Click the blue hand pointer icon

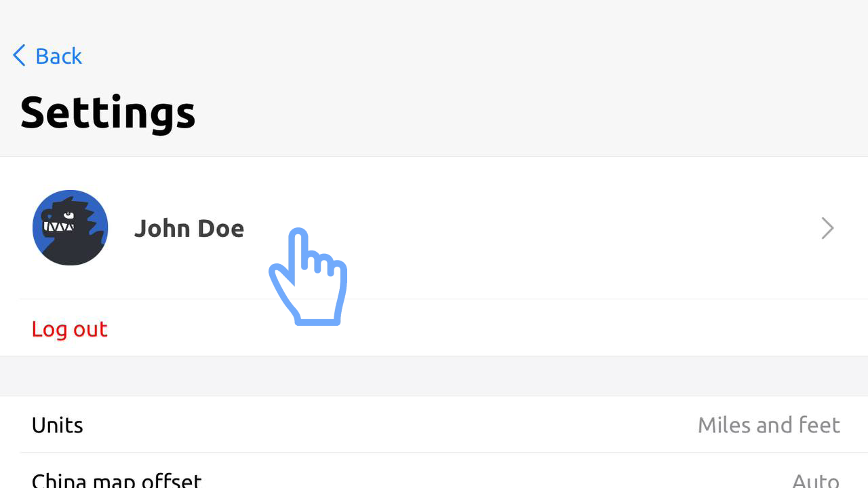click(x=309, y=278)
